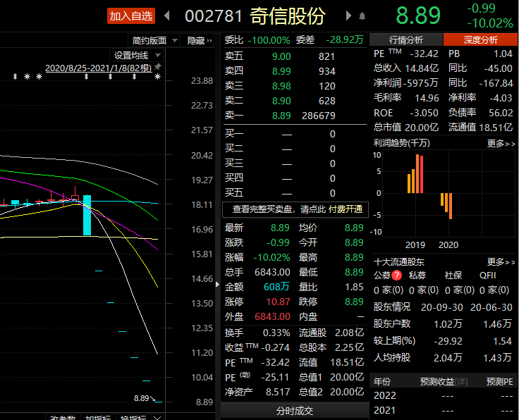This screenshot has width=519, height=420.
Task: Click the 涨停 price 10.87
Action: pyautogui.click(x=278, y=302)
